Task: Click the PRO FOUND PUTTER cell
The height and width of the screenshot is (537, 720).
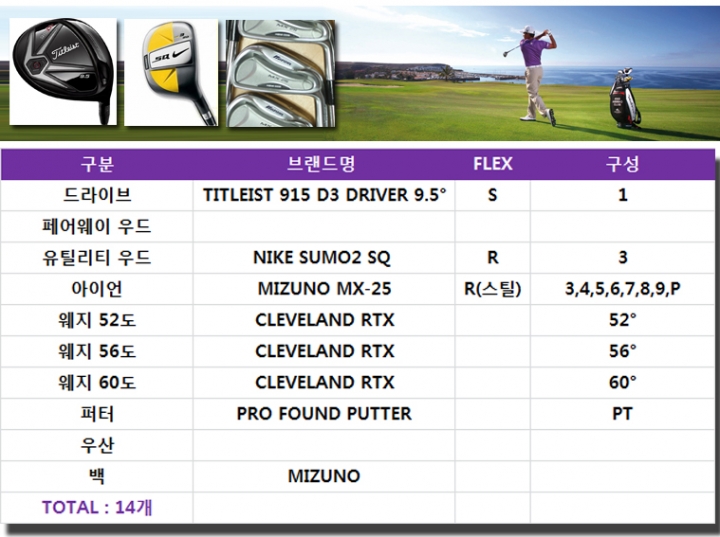Action: coord(324,414)
